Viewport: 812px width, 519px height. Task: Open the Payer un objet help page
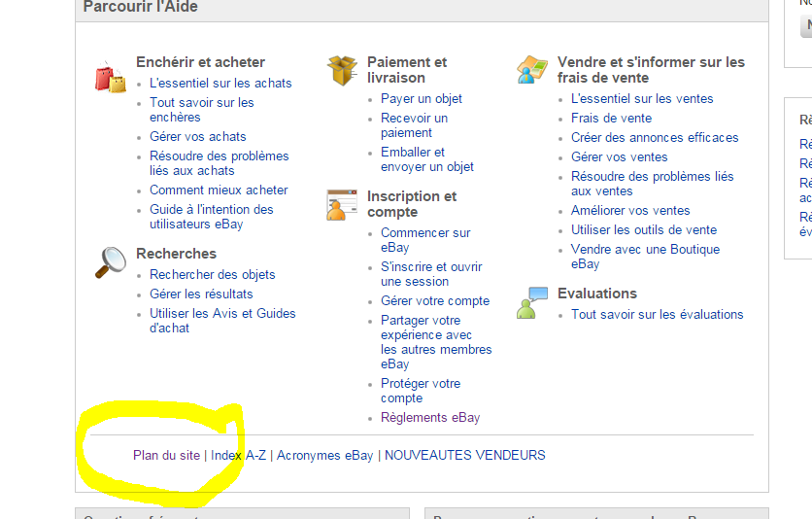[421, 99]
